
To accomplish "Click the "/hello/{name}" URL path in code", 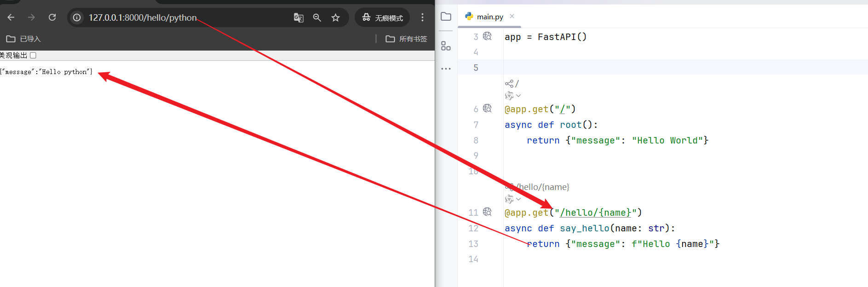I will [x=595, y=212].
